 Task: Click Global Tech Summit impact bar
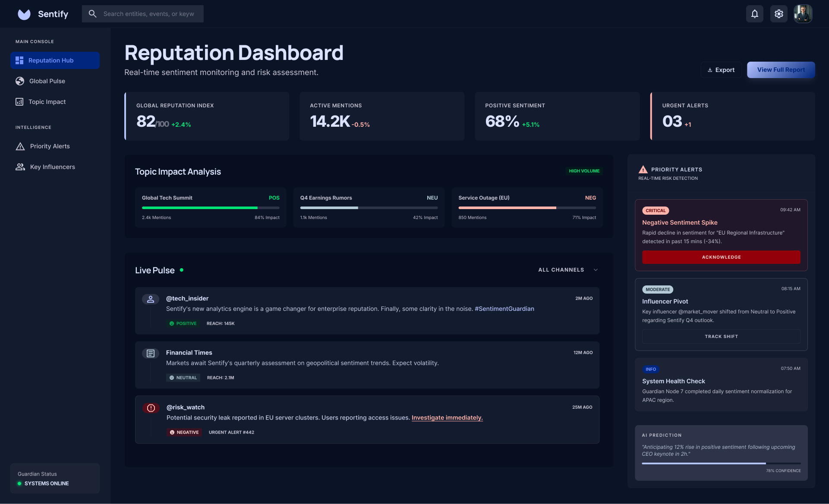pos(211,208)
